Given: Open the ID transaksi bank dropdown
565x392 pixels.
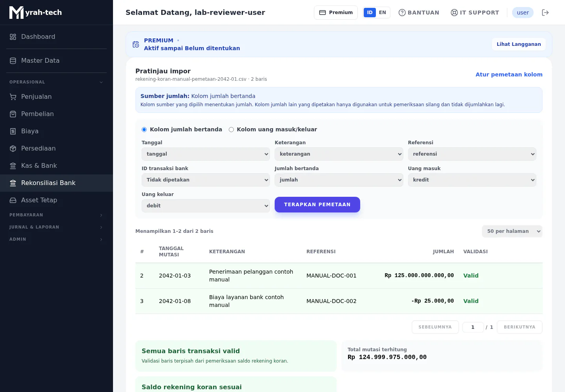Looking at the screenshot, I should [x=206, y=180].
